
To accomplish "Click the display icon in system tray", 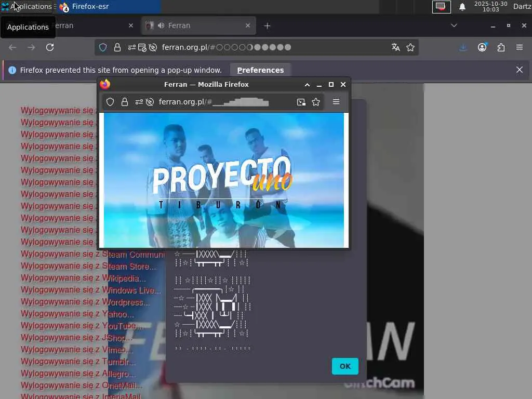I will (x=441, y=6).
